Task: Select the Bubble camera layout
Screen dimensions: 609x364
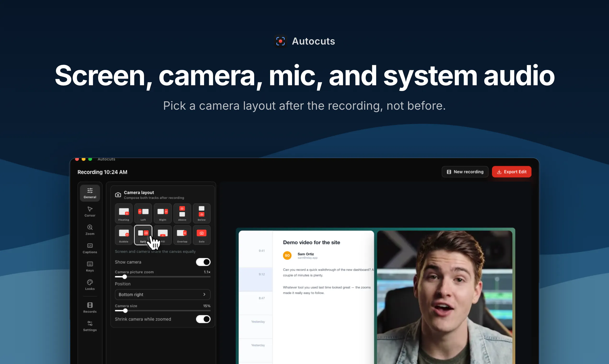Action: [x=124, y=235]
